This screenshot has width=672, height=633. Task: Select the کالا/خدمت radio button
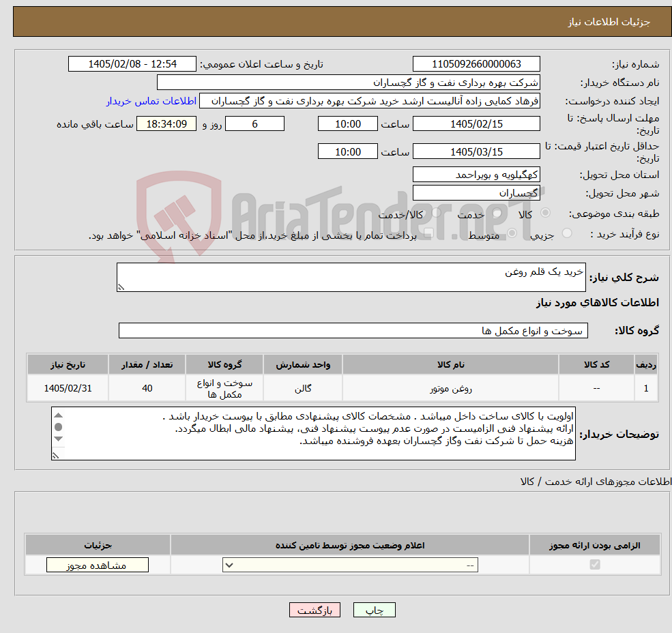tap(436, 212)
